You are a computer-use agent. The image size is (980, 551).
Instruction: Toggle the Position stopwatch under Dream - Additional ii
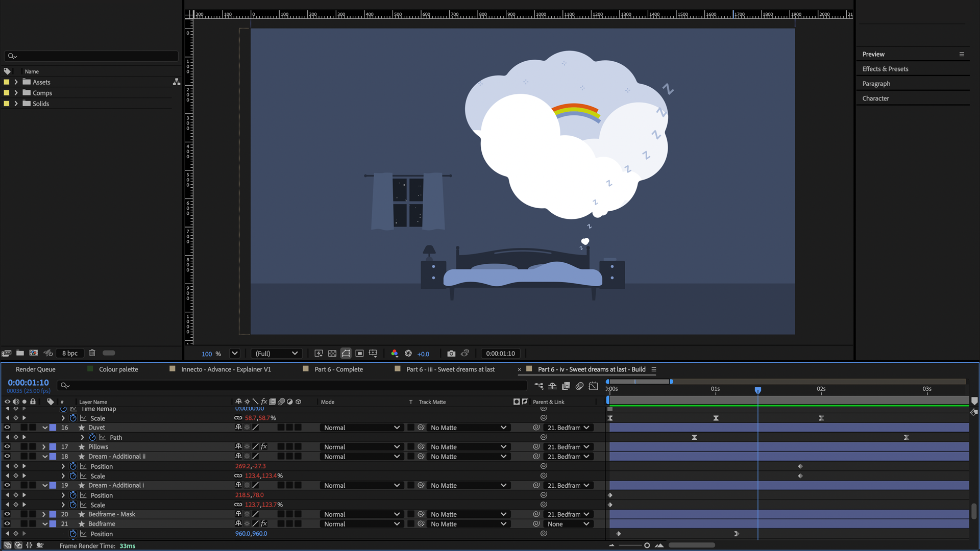[73, 466]
